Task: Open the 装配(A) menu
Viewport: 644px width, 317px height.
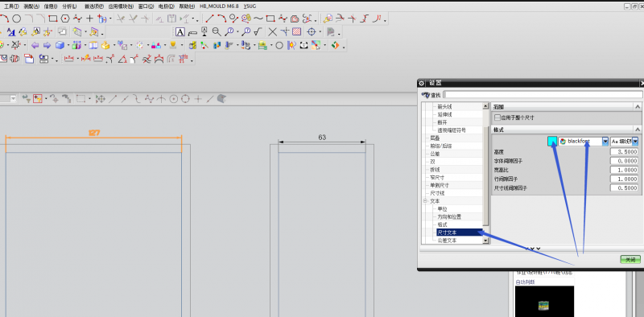Action: tap(31, 6)
